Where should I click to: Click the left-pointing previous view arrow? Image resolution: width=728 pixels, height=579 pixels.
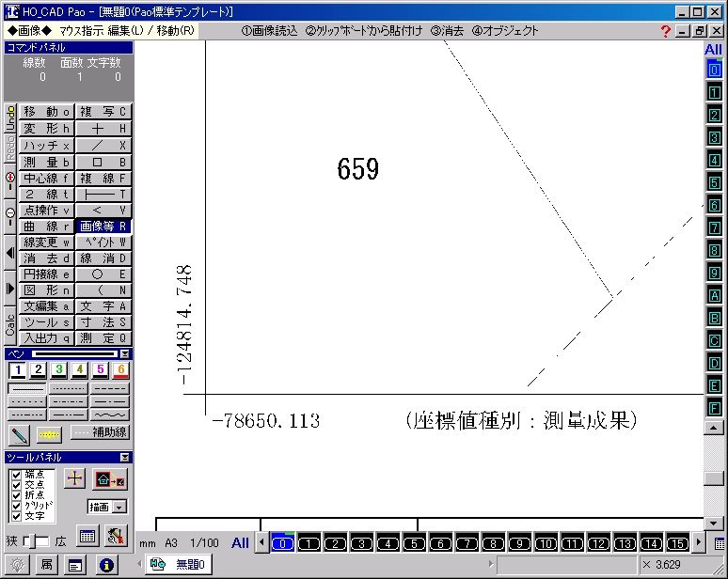point(10,253)
